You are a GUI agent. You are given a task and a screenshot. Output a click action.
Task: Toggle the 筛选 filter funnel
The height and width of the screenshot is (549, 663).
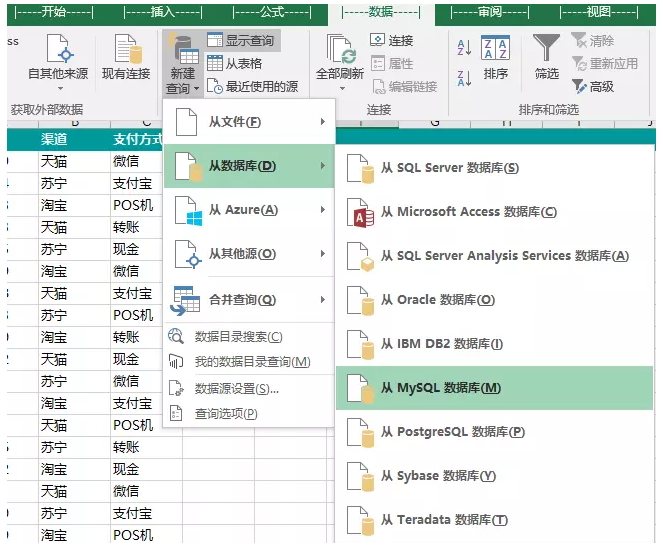[x=546, y=47]
